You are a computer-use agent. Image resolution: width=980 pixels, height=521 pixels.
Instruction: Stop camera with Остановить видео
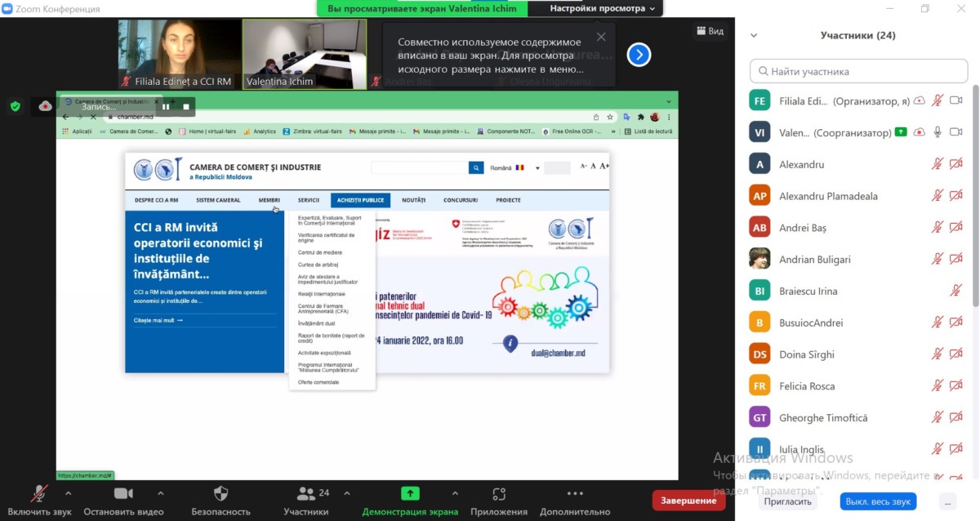point(123,500)
